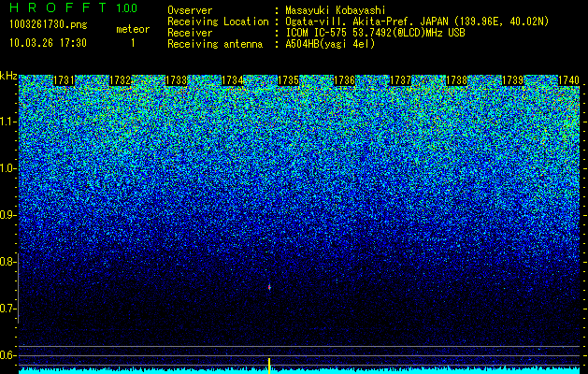
Task: Click the 1.0 frequency axis label
Action: 7,168
